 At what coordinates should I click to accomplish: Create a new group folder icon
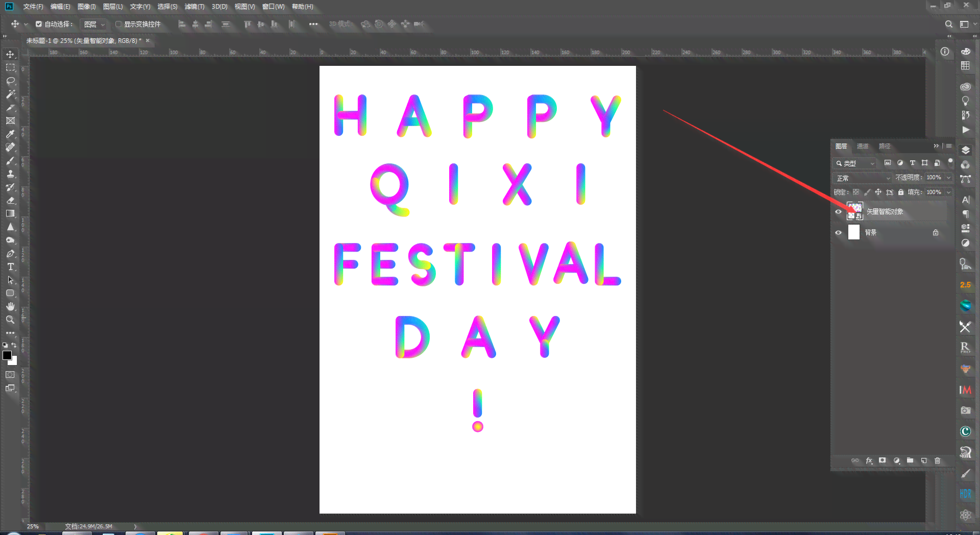pyautogui.click(x=910, y=460)
